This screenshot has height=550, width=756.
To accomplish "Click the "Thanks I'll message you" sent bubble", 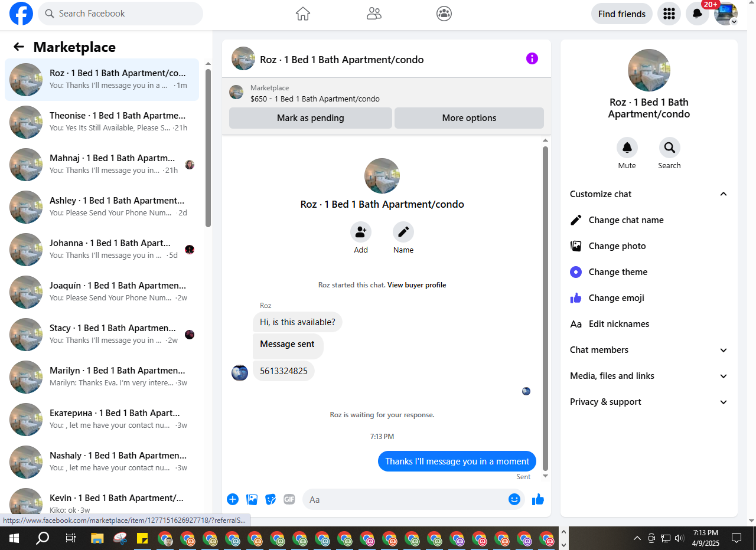I will point(457,461).
